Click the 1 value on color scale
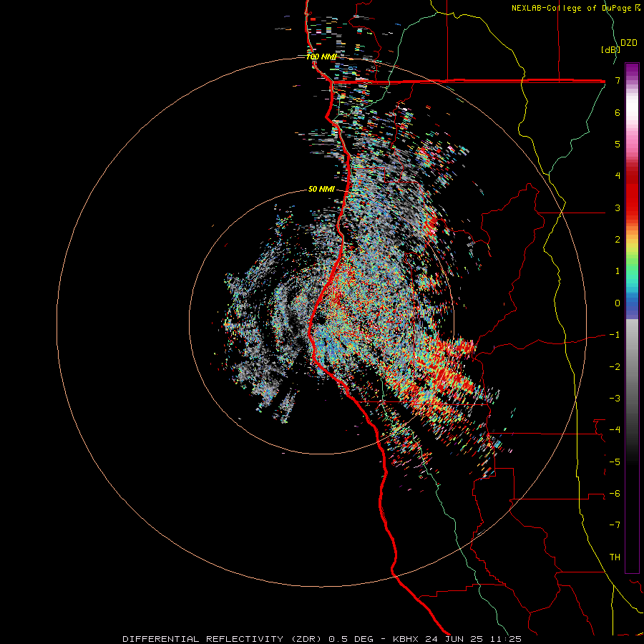This screenshot has width=644, height=644. [x=618, y=271]
